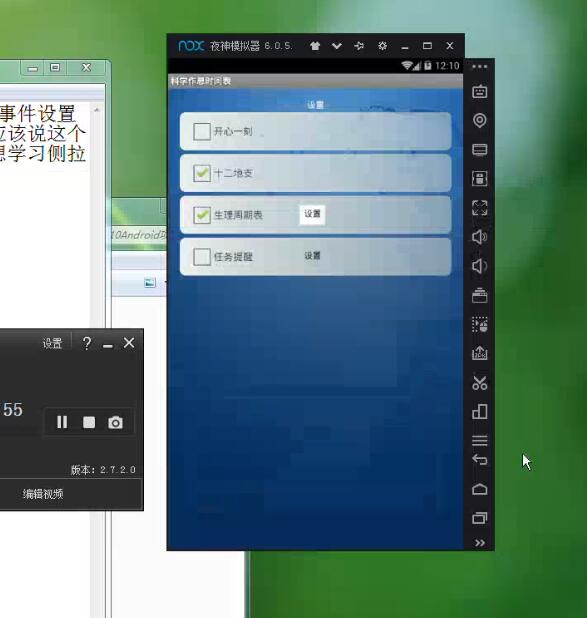Open the Nox title bar dropdown arrow

[x=337, y=46]
